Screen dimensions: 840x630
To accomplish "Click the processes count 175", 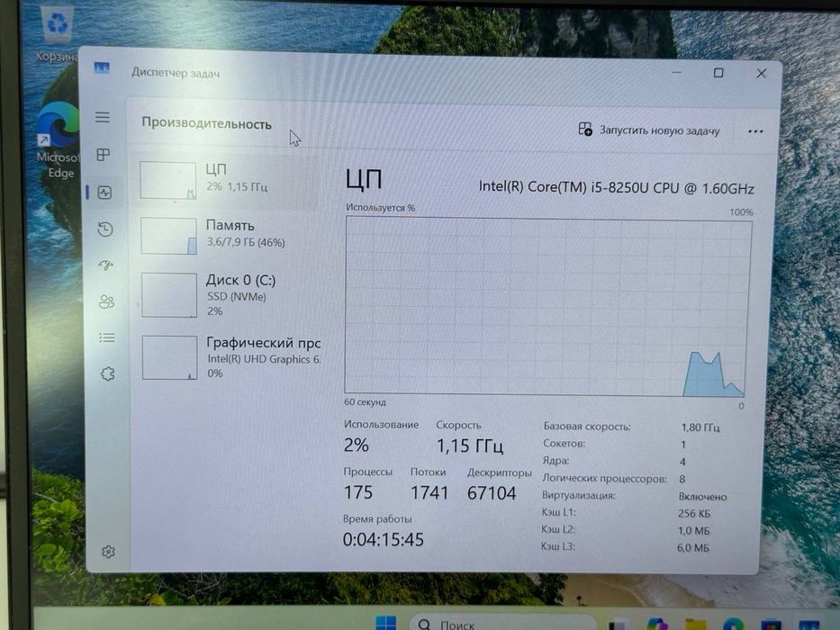I will coord(357,492).
